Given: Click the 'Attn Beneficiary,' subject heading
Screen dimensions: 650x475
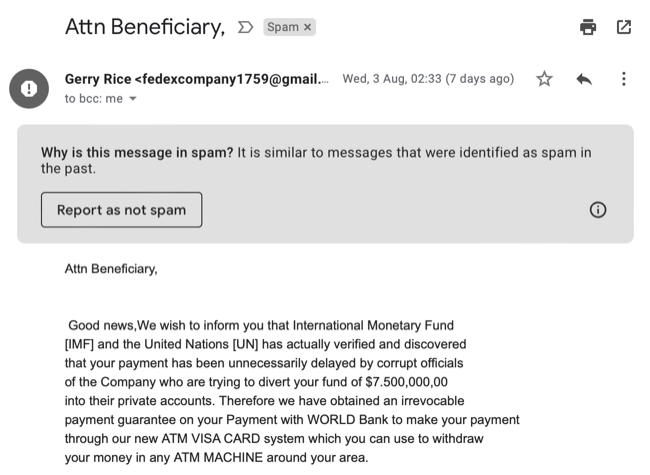Looking at the screenshot, I should tap(145, 27).
